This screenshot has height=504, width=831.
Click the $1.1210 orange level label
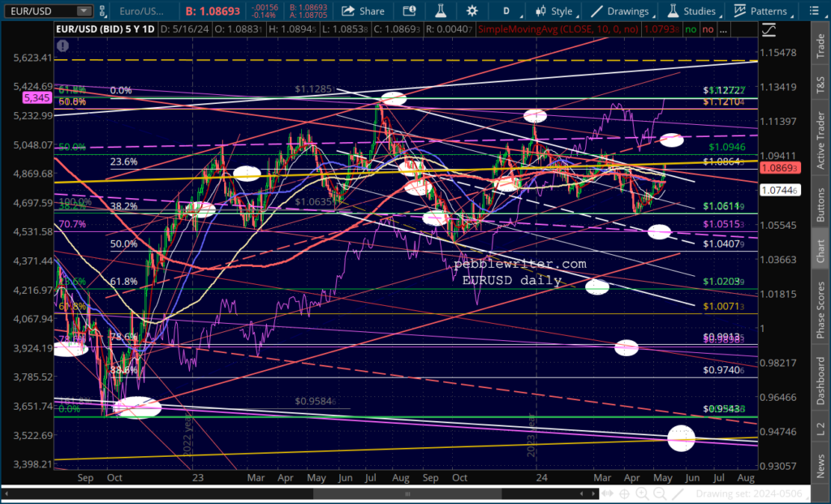click(724, 101)
